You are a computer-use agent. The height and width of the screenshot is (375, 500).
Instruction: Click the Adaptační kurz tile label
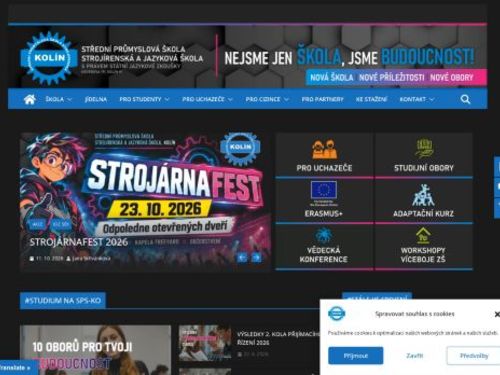pyautogui.click(x=423, y=214)
